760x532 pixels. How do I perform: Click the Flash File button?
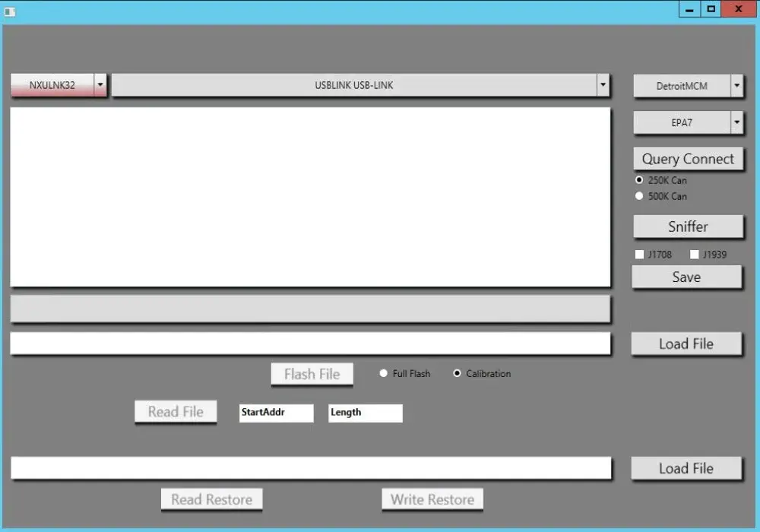[312, 374]
